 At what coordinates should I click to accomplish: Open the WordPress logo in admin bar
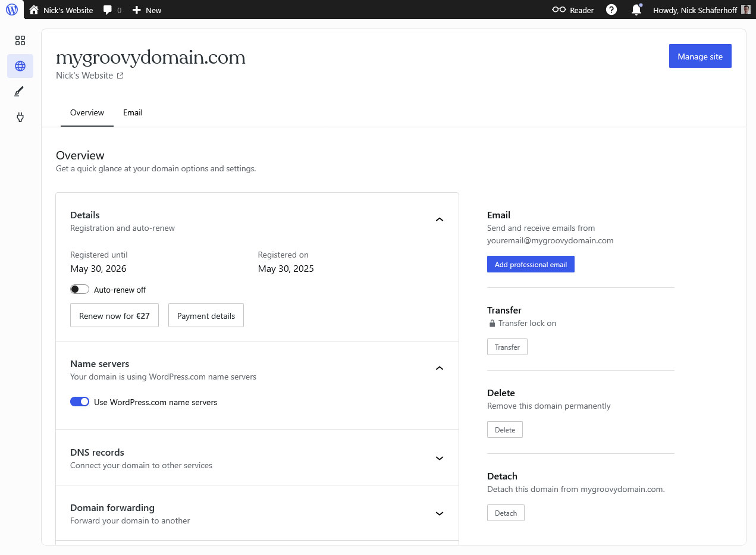(11, 10)
